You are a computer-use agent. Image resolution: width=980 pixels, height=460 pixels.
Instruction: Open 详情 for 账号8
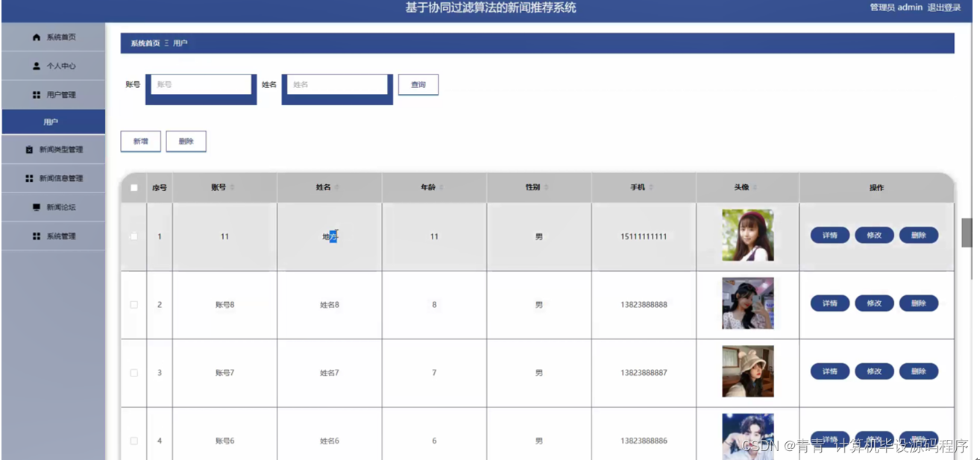point(830,303)
